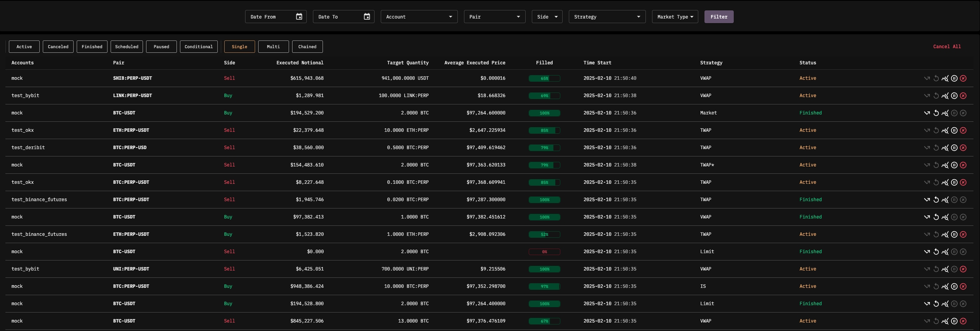Pause the SHIB:PERP-USDT sell order
The image size is (980, 331).
[x=954, y=78]
